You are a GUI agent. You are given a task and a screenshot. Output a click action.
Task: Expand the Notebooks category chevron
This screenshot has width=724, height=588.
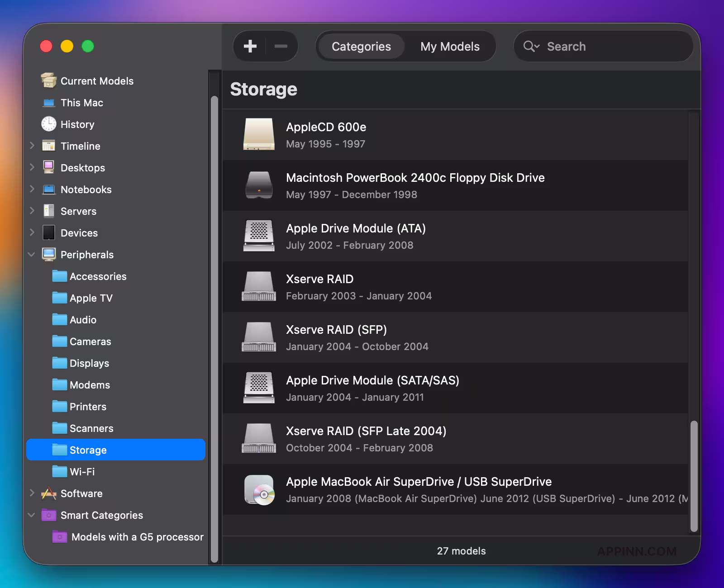pos(32,189)
